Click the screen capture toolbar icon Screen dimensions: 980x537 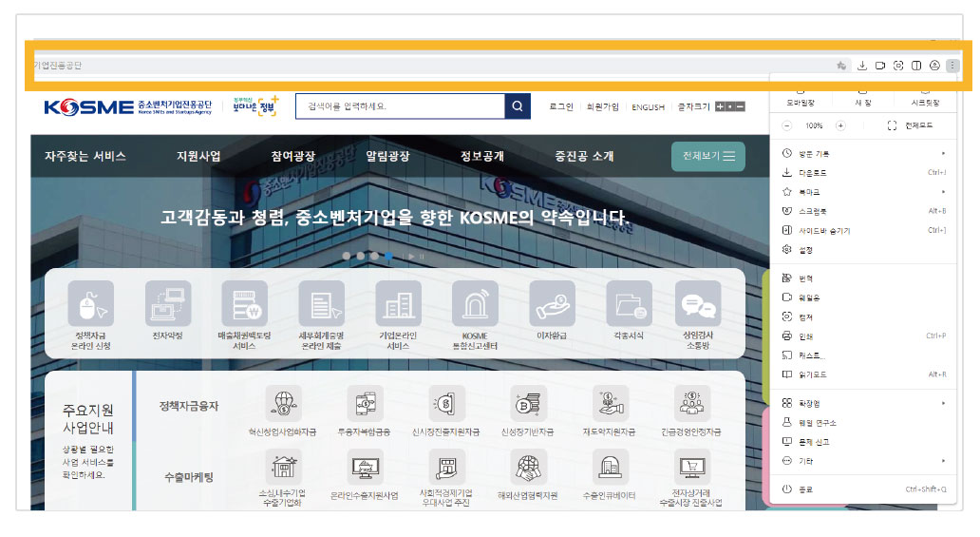click(x=898, y=66)
